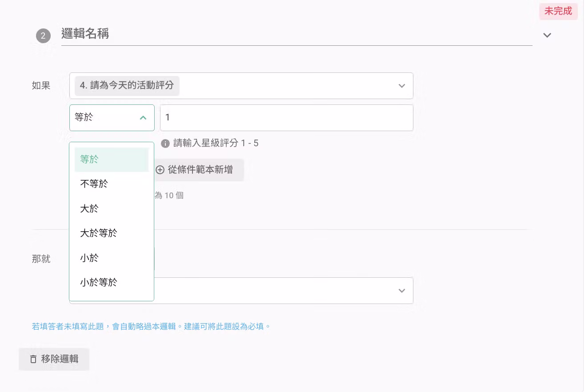Collapse logic section 2 with the chevron

[x=547, y=35]
